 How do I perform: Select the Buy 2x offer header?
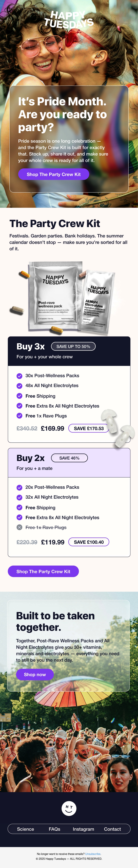pos(69,463)
